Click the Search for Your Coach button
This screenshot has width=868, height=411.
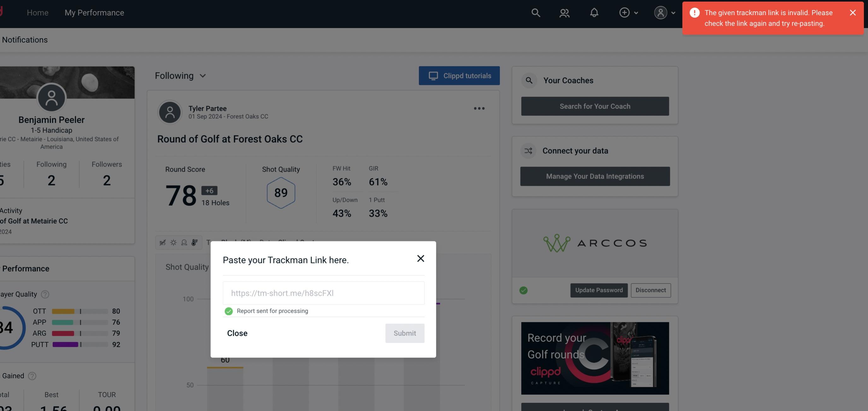pos(595,106)
